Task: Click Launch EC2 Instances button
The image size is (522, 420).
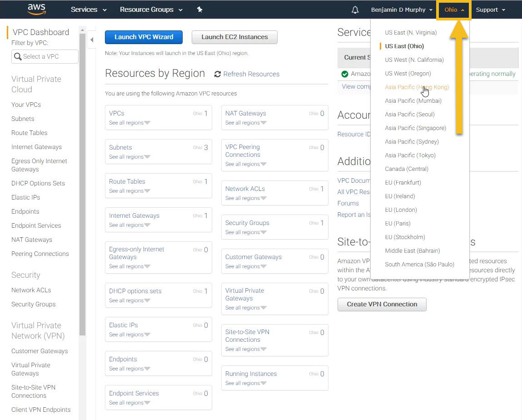Action: [x=234, y=37]
